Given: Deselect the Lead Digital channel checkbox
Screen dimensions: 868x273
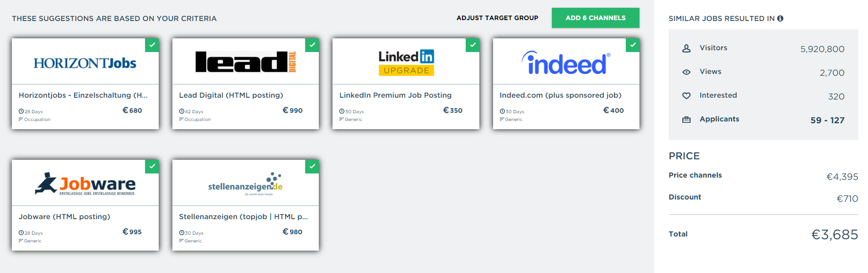Looking at the screenshot, I should tap(312, 45).
